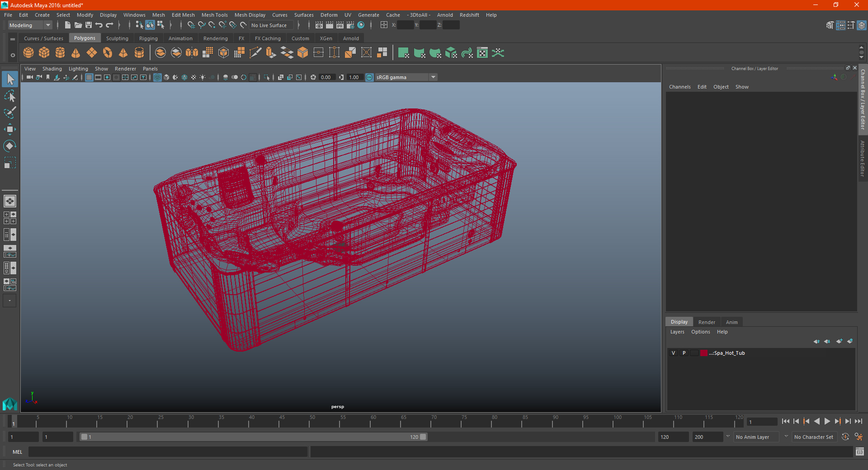
Task: Play the animation forwards
Action: click(827, 421)
